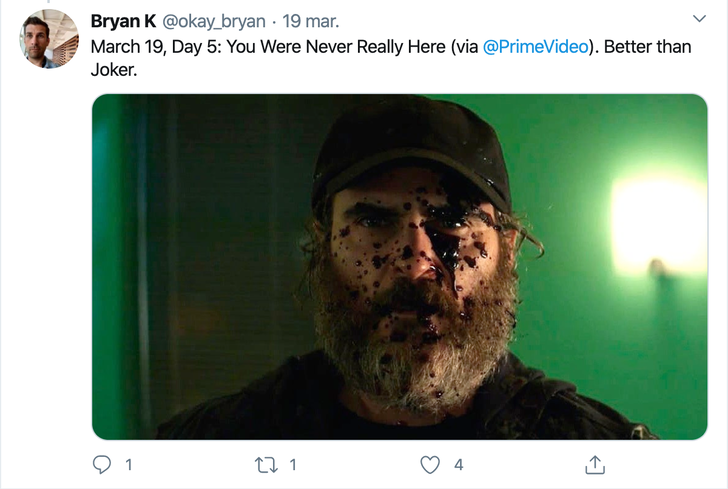Enlarge the attached movie still image
The width and height of the screenshot is (728, 489).
coord(400,267)
